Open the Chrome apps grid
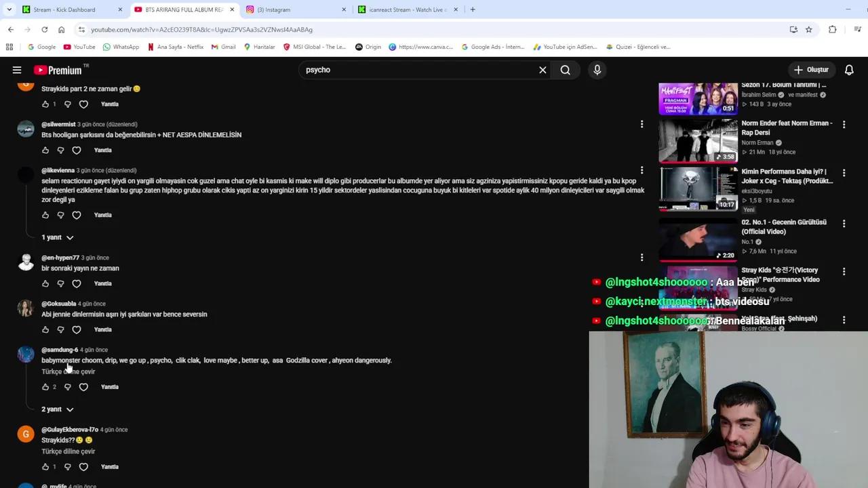 pos(9,47)
